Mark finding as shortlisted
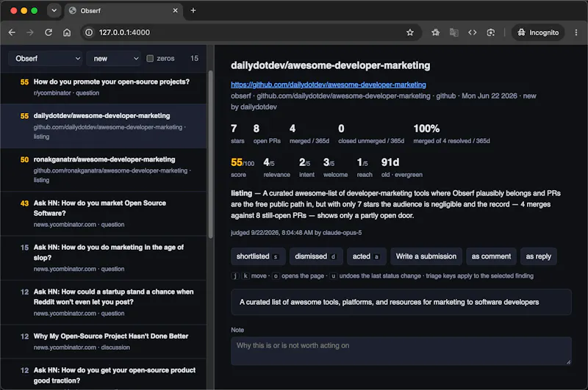The height and width of the screenshot is (390, 588). 258,256
